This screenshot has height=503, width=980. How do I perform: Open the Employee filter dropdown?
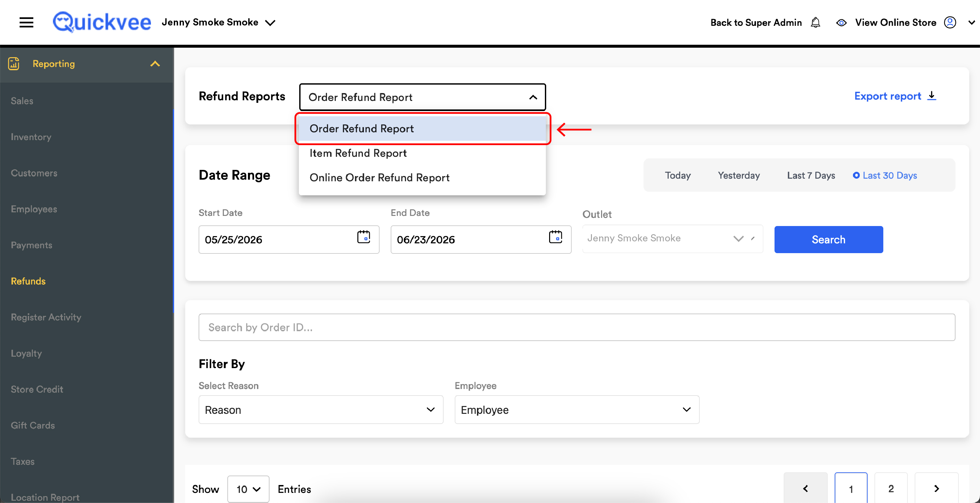(577, 409)
